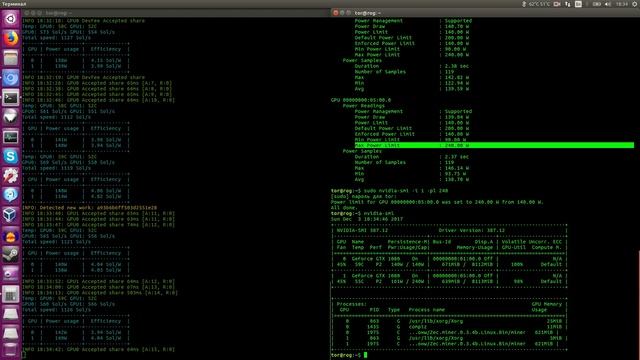Click the 'Detected new work' line in left terminal
Image resolution: width=640 pixels, height=360 pixels.
coord(89,208)
